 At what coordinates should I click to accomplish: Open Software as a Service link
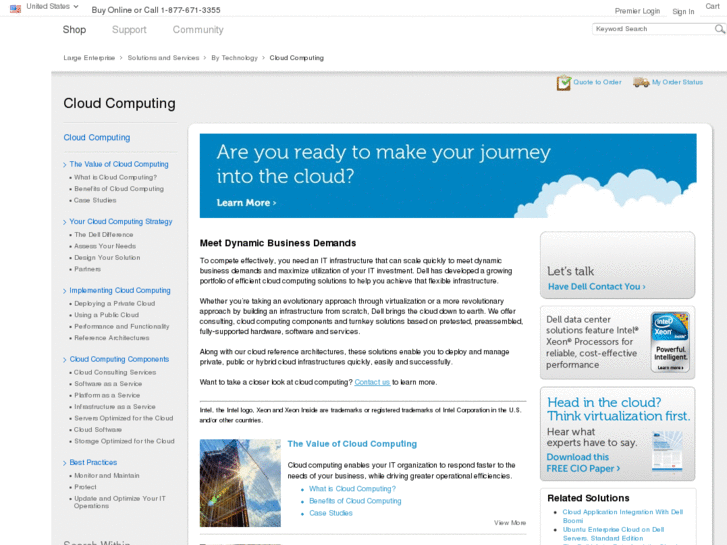[x=108, y=384]
